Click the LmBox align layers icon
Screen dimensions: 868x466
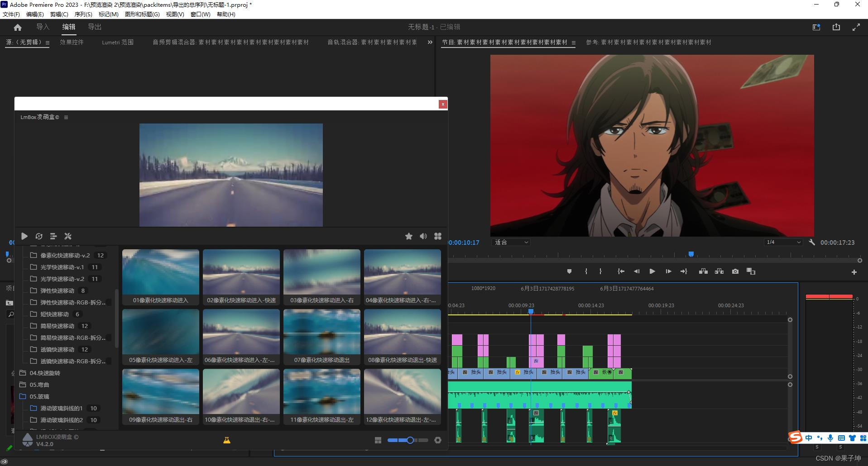pos(53,236)
